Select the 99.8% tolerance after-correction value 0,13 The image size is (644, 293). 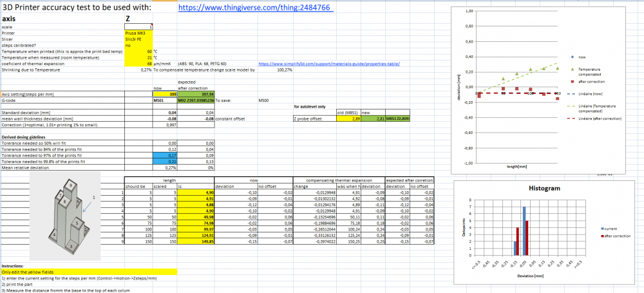pos(196,162)
